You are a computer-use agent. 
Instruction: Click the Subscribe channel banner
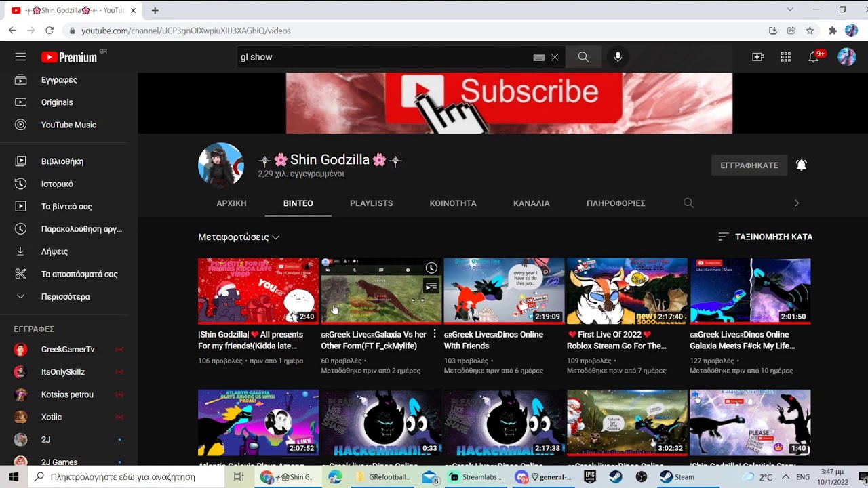tap(509, 103)
